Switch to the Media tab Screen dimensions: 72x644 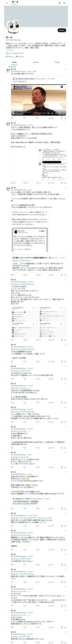(x=57, y=62)
